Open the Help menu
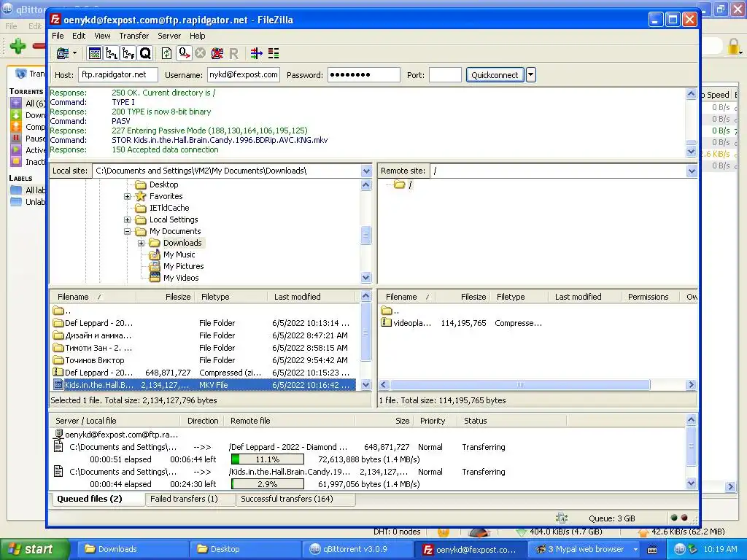This screenshot has height=560, width=747. [197, 36]
